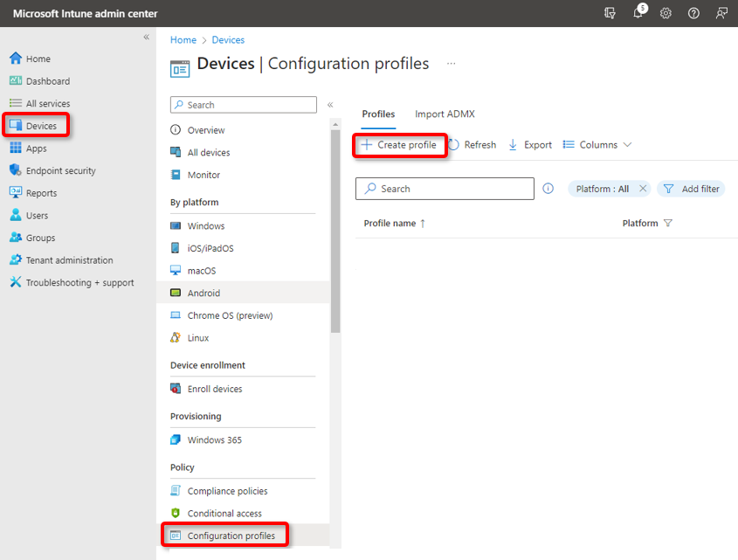Click the Refresh toolbar button
The width and height of the screenshot is (738, 560).
(472, 145)
